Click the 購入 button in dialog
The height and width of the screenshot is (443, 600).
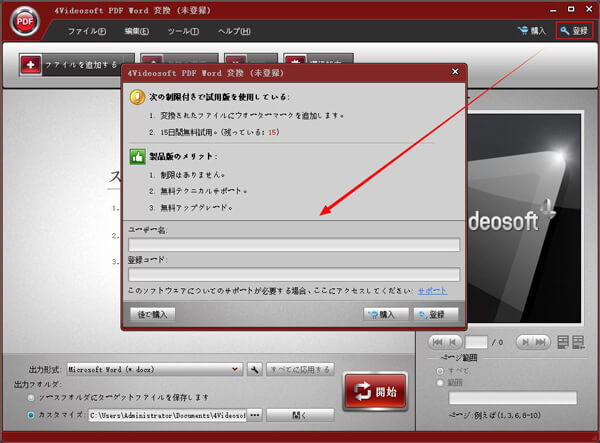coord(386,314)
